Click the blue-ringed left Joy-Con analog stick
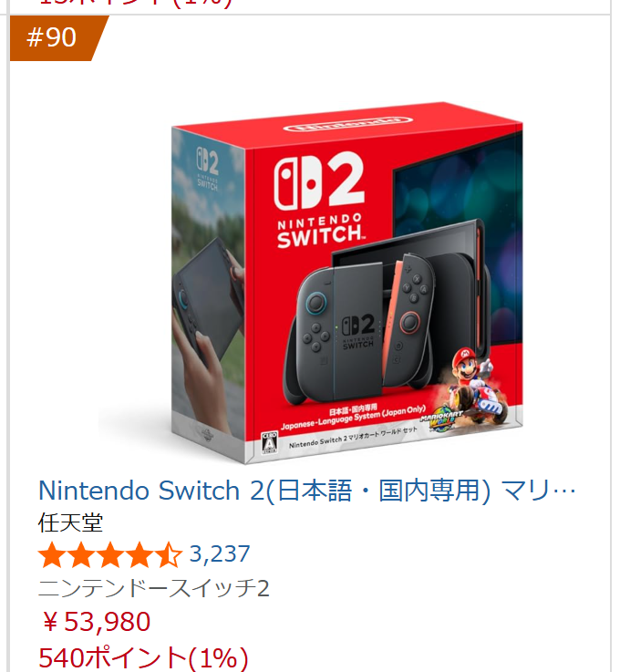The height and width of the screenshot is (672, 620). pyautogui.click(x=316, y=303)
